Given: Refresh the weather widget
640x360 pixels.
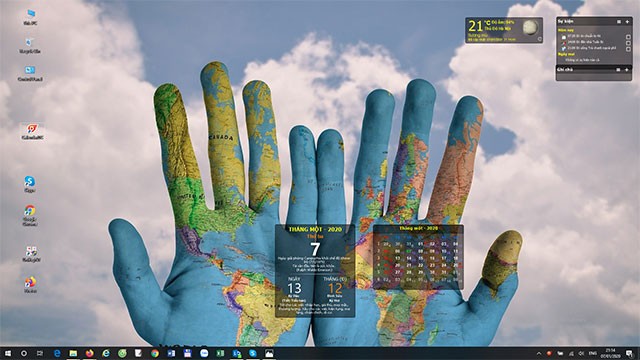Looking at the screenshot, I should (540, 39).
